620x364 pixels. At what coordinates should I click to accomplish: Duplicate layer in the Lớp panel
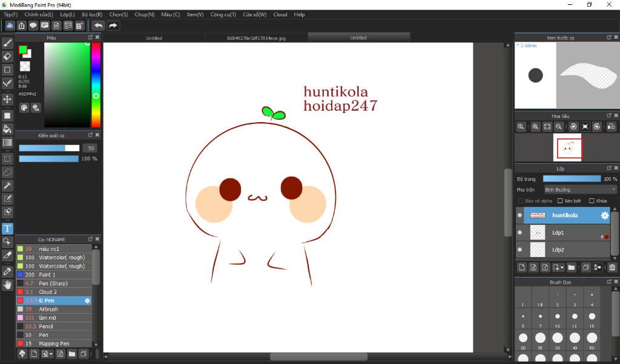point(586,267)
